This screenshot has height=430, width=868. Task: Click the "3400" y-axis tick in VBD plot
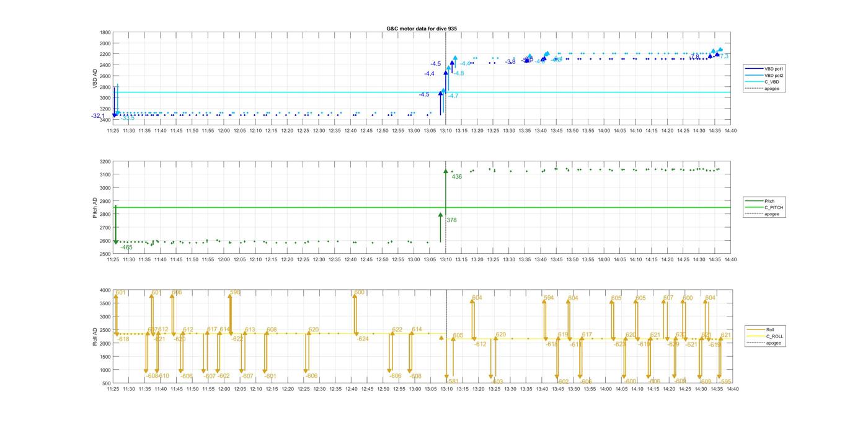pos(105,119)
